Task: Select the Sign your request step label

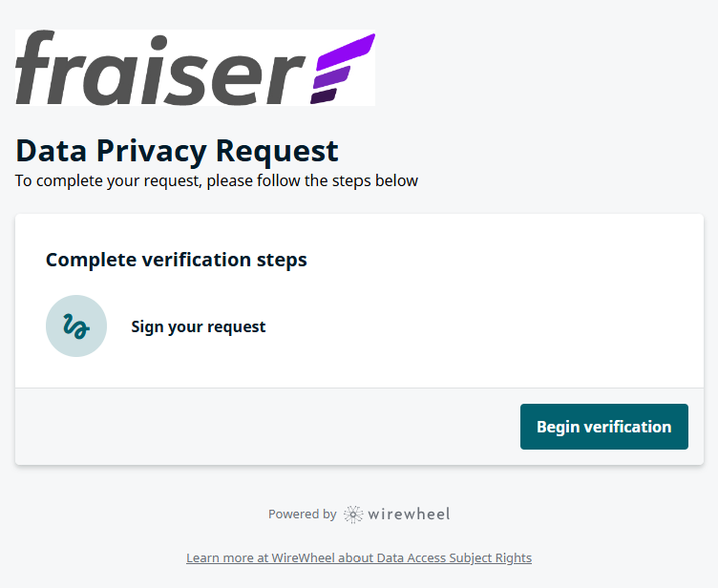Action: (199, 326)
